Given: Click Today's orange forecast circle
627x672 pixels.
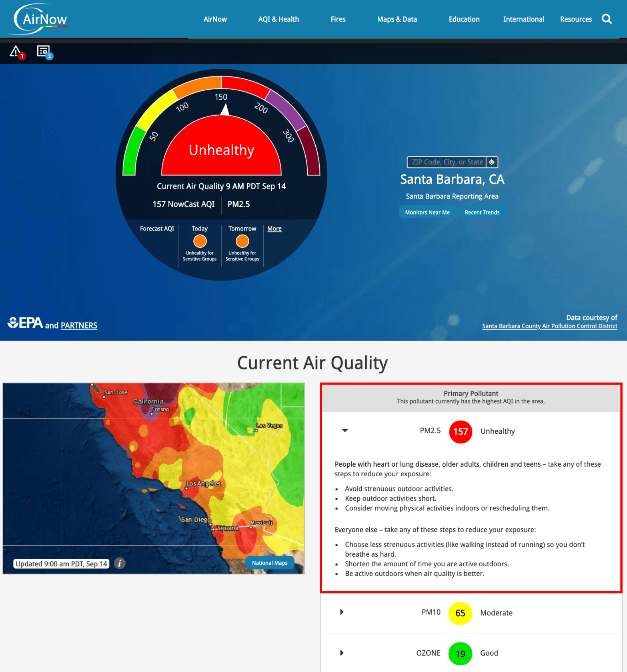Looking at the screenshot, I should (200, 241).
